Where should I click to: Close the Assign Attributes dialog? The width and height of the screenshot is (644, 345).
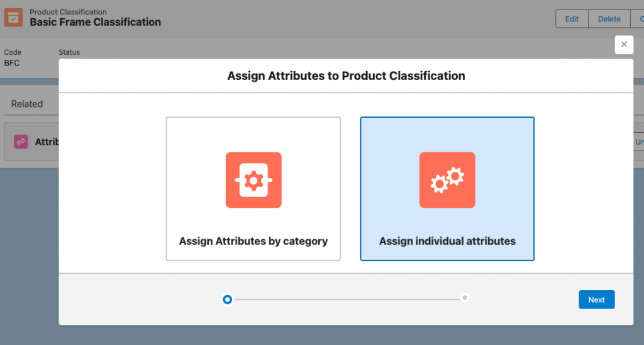pyautogui.click(x=624, y=45)
